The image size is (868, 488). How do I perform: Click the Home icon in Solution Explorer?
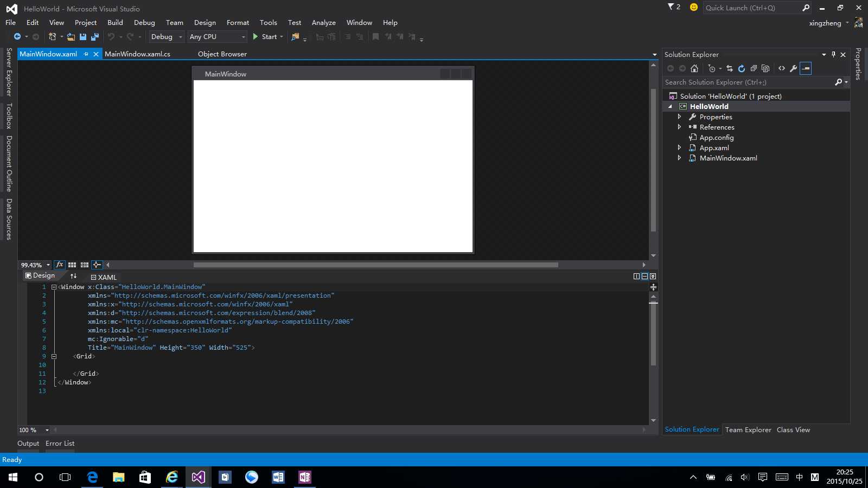pos(694,68)
